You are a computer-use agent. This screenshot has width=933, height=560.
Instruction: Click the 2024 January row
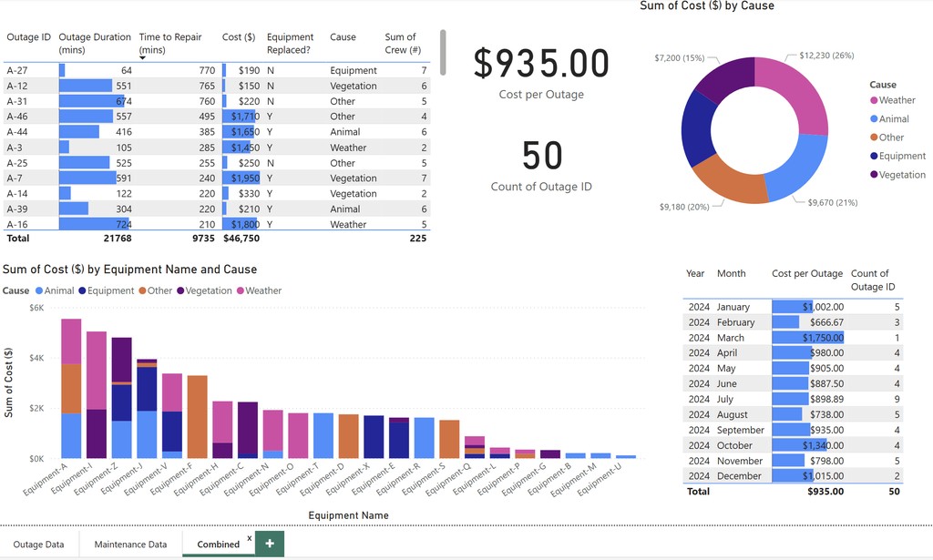[793, 307]
